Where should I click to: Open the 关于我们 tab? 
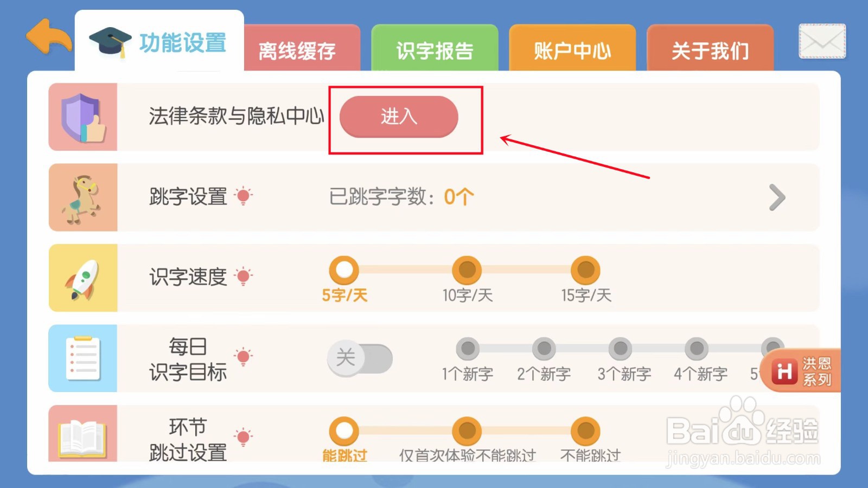click(x=710, y=50)
